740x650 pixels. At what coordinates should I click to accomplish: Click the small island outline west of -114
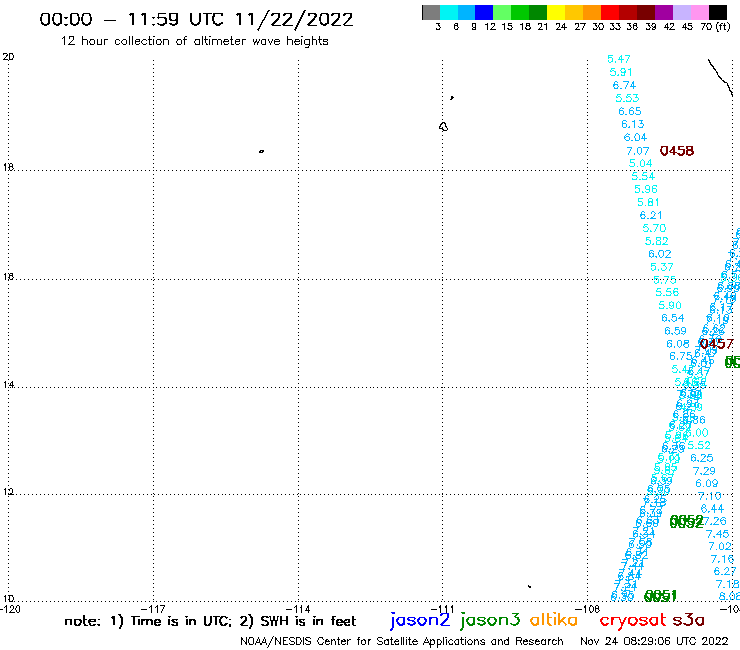pyautogui.click(x=261, y=151)
